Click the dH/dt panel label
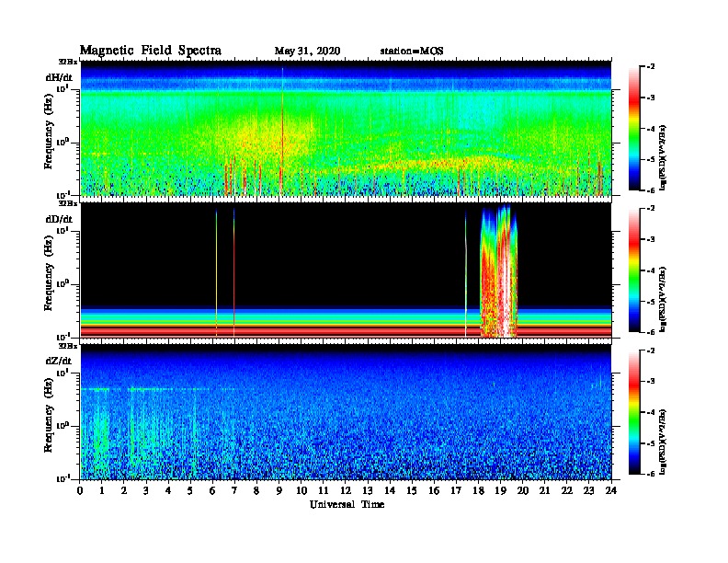 coord(59,77)
